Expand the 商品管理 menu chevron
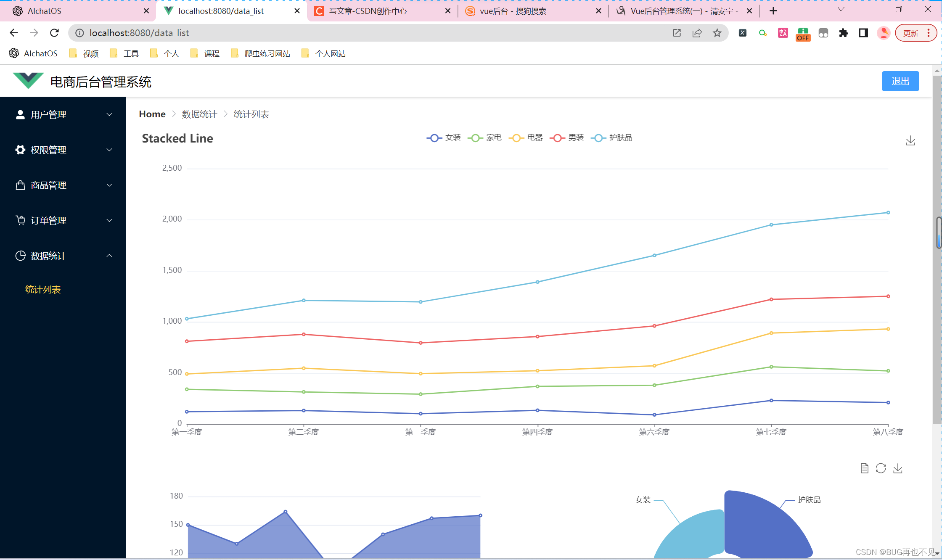942x560 pixels. pyautogui.click(x=109, y=185)
